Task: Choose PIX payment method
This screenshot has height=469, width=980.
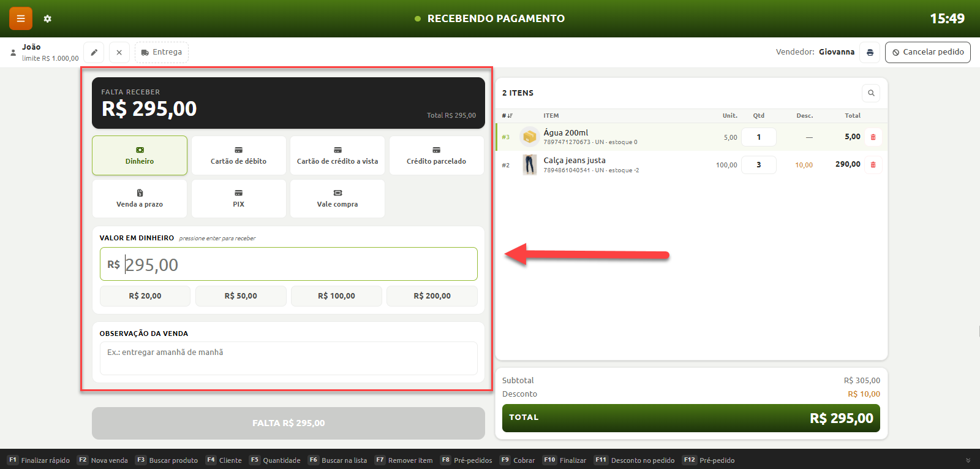Action: pos(239,199)
